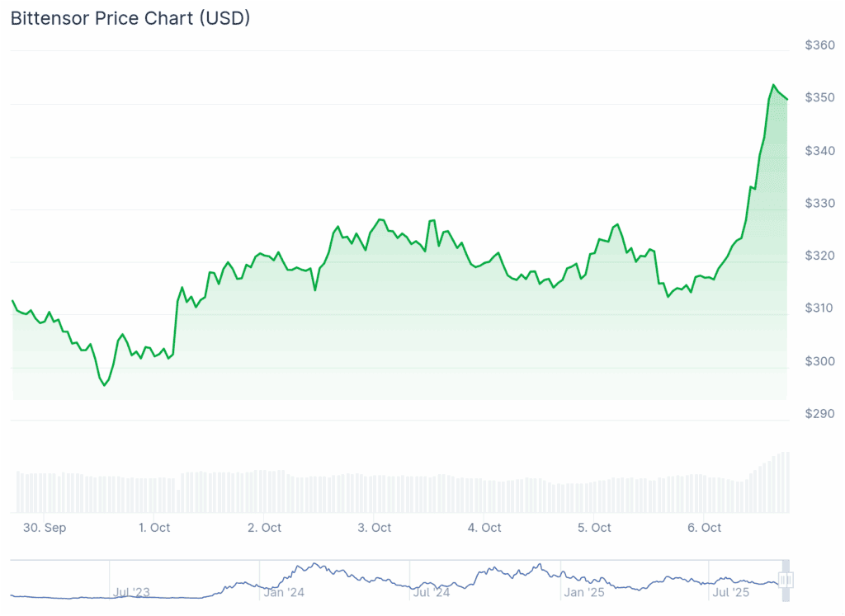Click the Jan '25 navigator label
This screenshot has width=845, height=616.
(585, 592)
